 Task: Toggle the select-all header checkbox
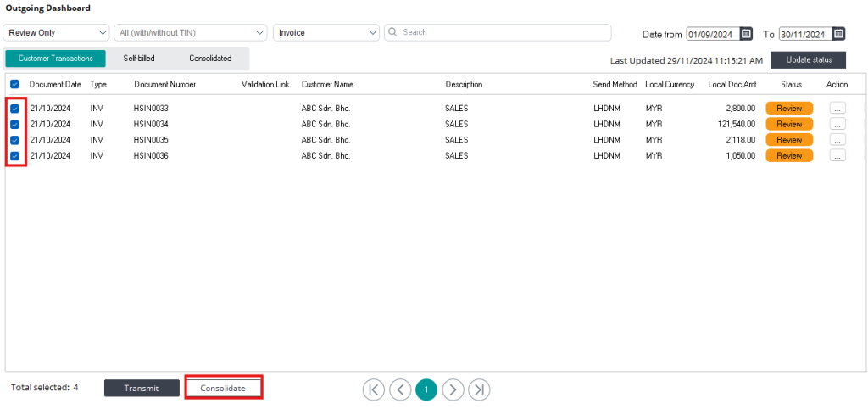[15, 84]
